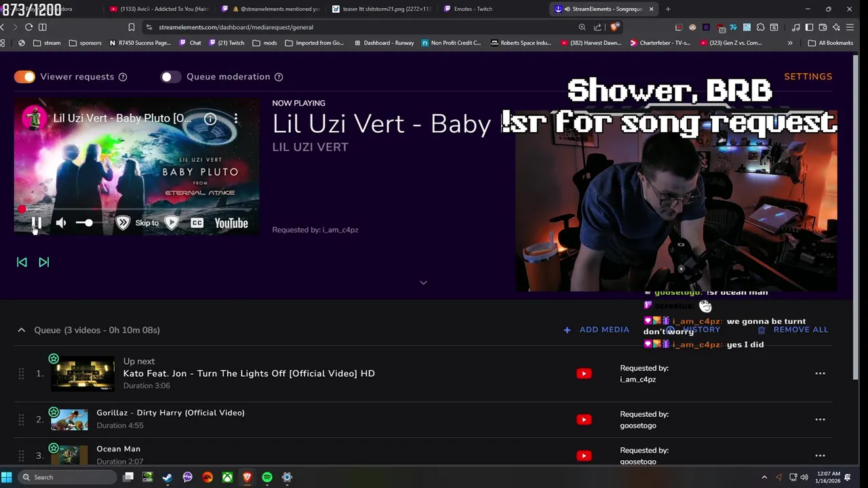Click YouTube source icon for Dirty Harry

584,420
